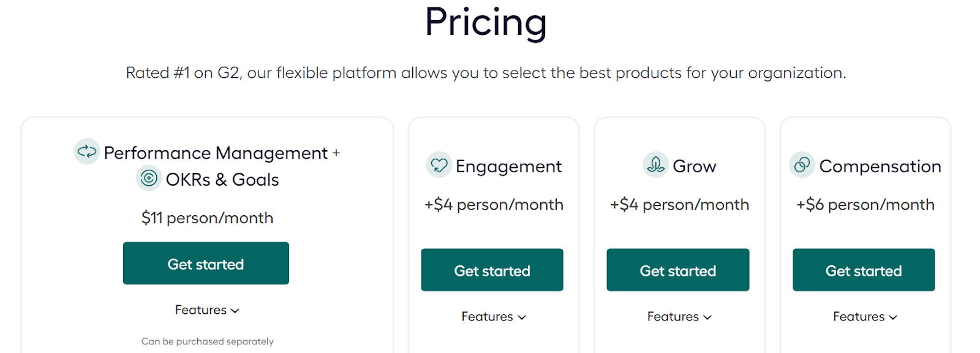Screen dimensions: 980x353
Task: Click the Grow plant icon
Action: point(655,165)
